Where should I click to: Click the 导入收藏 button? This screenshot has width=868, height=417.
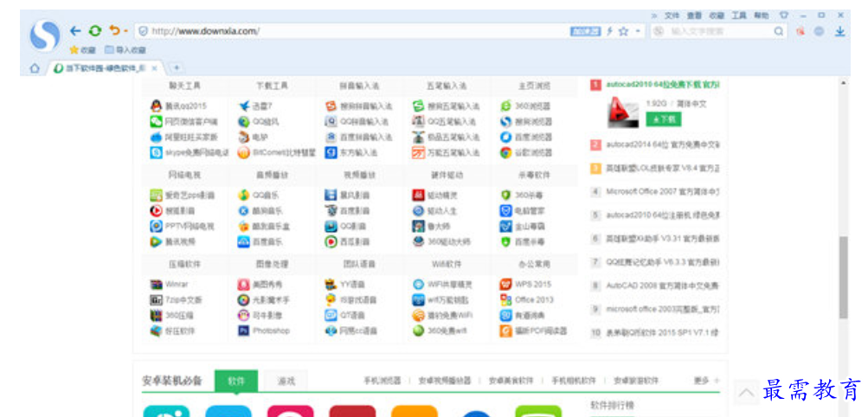coord(125,50)
